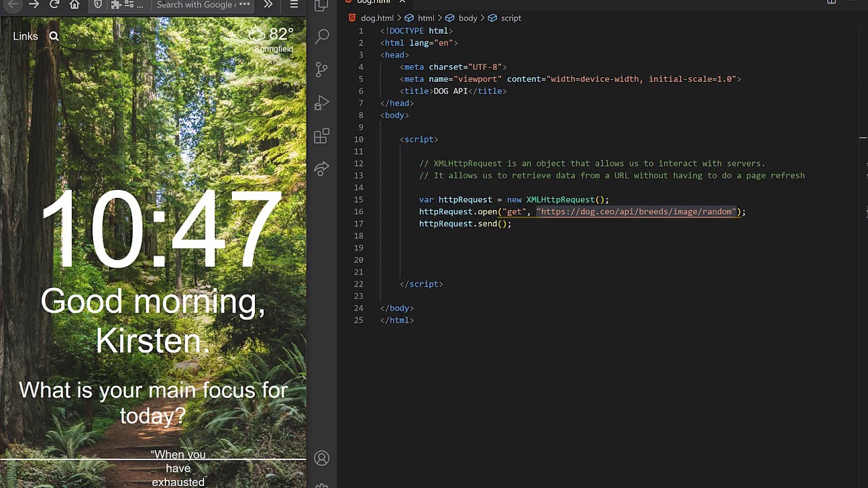Go forward in the browser

click(x=34, y=5)
